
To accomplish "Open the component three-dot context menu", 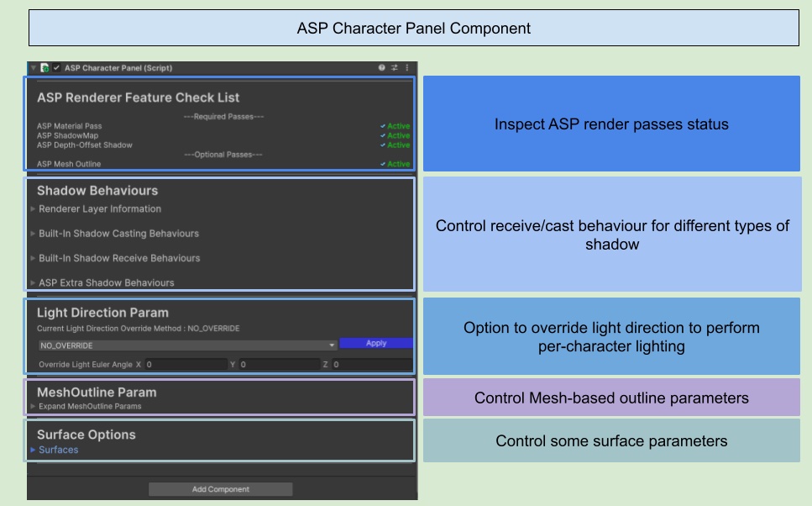I will (407, 68).
